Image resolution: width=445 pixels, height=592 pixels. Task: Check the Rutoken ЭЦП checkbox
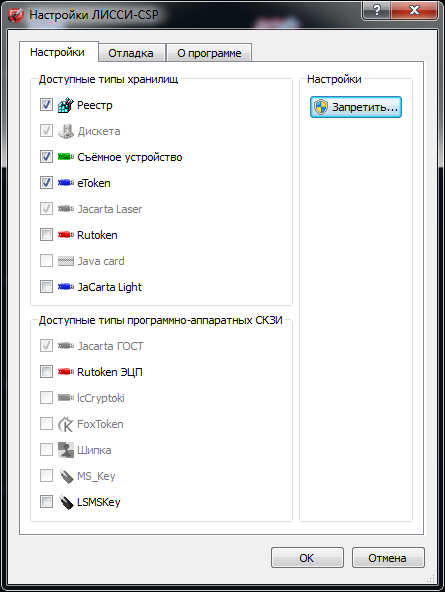[x=46, y=372]
